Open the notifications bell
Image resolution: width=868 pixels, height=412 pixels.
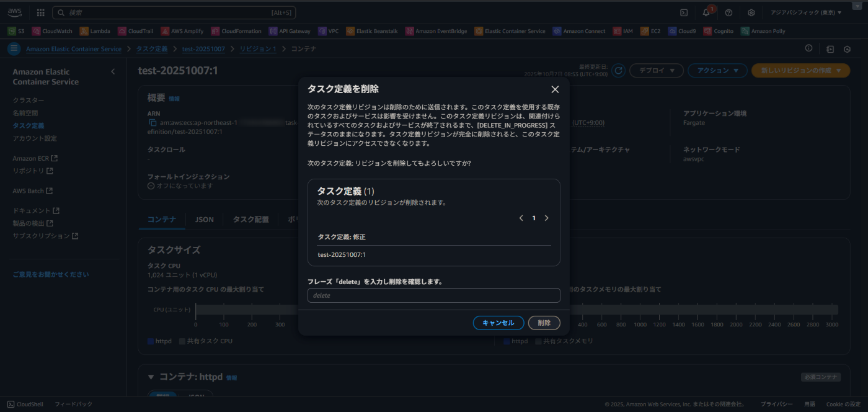(x=706, y=12)
